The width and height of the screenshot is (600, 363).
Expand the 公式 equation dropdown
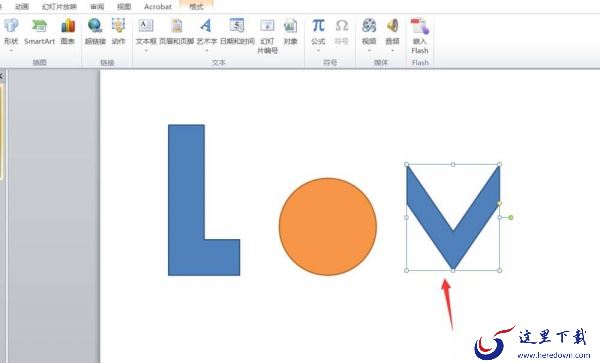318,50
